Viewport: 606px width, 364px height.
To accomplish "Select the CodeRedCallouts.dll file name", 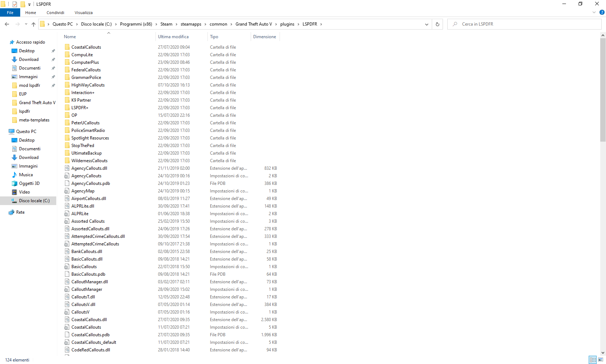I will pyautogui.click(x=91, y=350).
